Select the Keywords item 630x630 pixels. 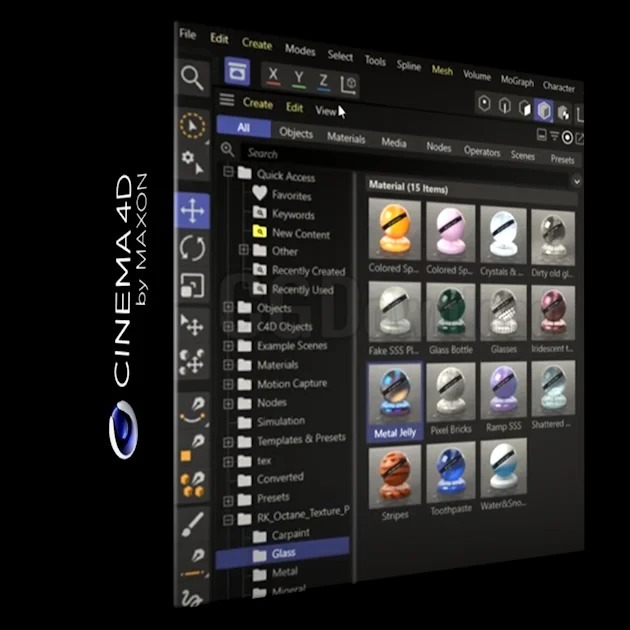pos(284,213)
